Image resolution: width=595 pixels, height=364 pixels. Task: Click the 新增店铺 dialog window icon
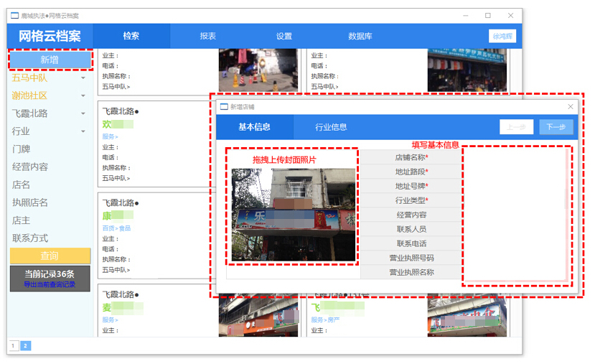pos(223,106)
